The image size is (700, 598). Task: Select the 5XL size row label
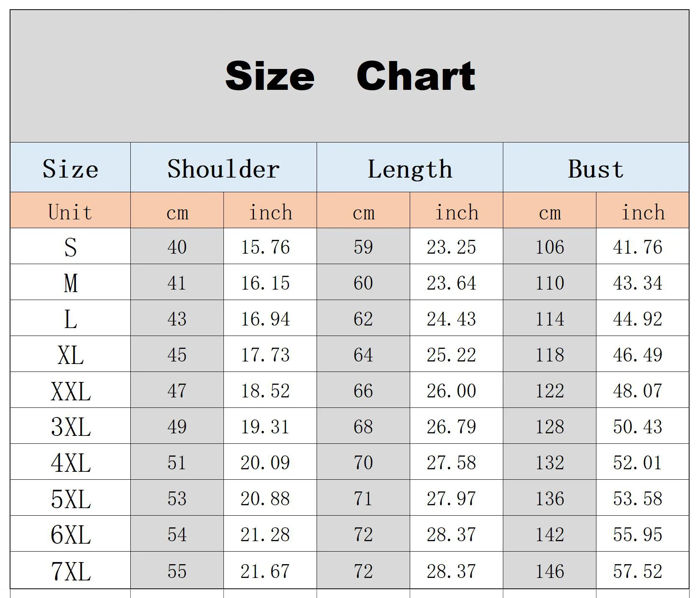[x=70, y=499]
